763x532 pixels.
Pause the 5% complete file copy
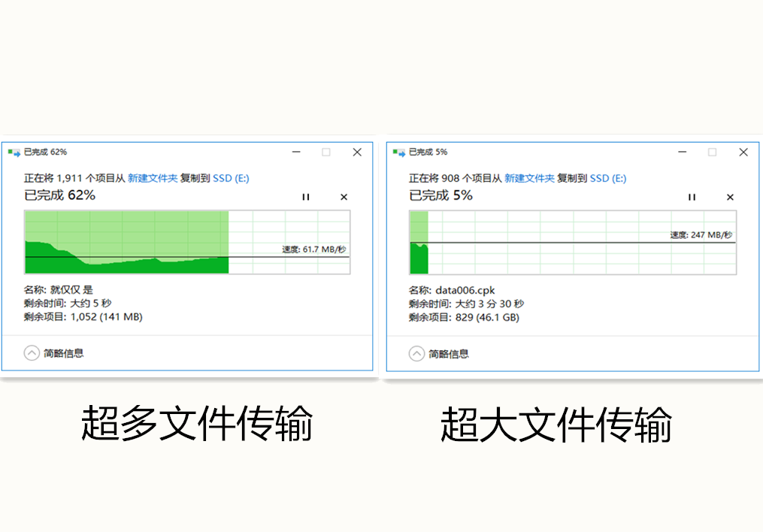pos(692,197)
